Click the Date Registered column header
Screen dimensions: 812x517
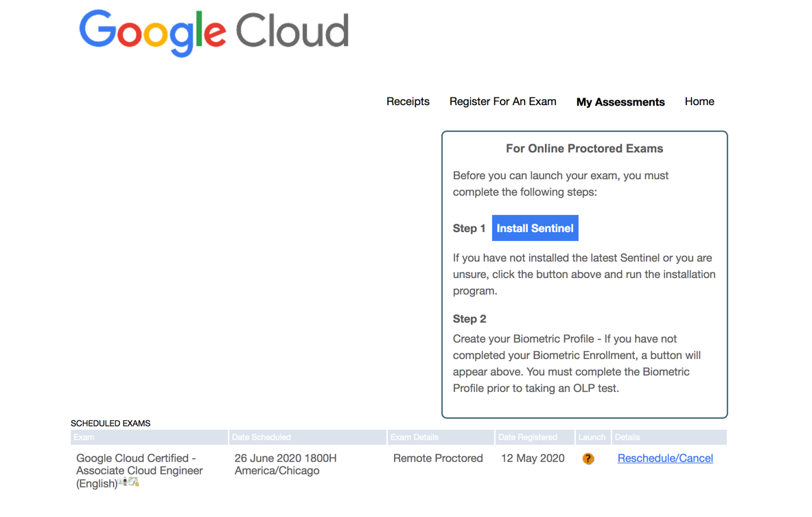pyautogui.click(x=535, y=437)
